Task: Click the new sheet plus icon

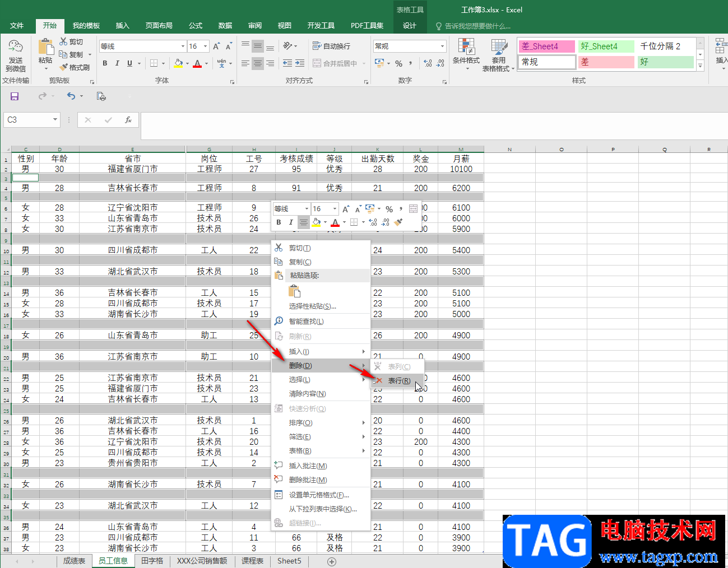Action: click(332, 561)
